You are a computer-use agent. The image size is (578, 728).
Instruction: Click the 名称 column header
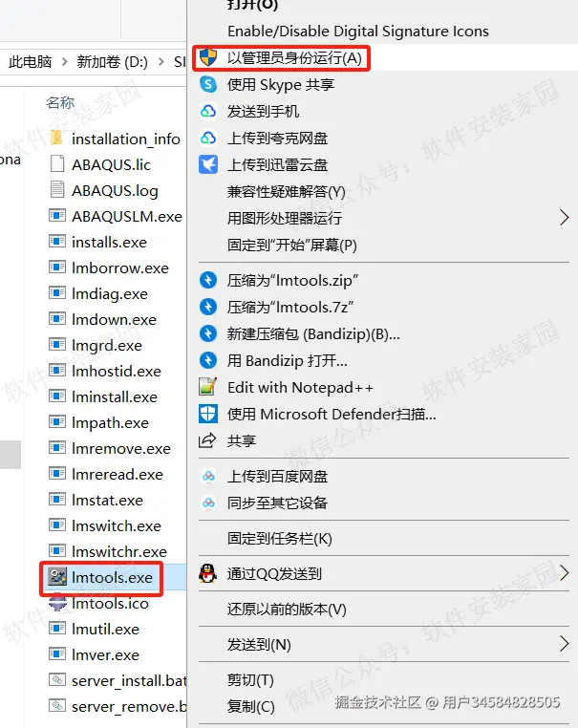pyautogui.click(x=60, y=102)
